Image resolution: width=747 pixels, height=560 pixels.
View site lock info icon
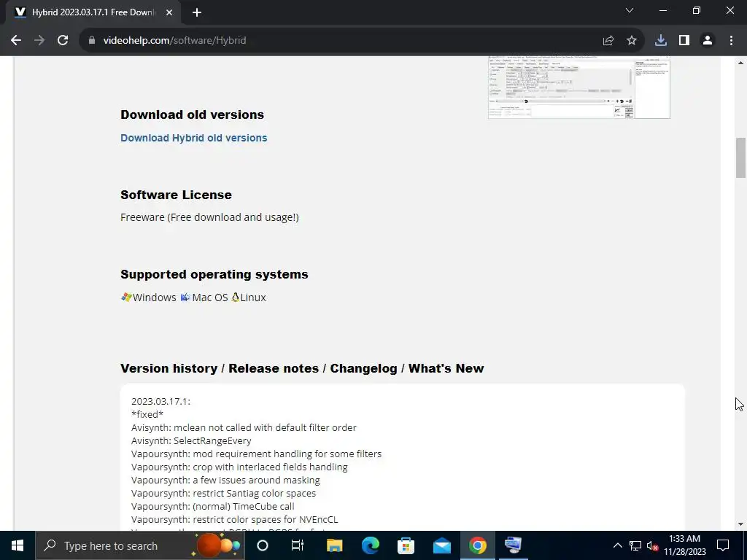(92, 41)
